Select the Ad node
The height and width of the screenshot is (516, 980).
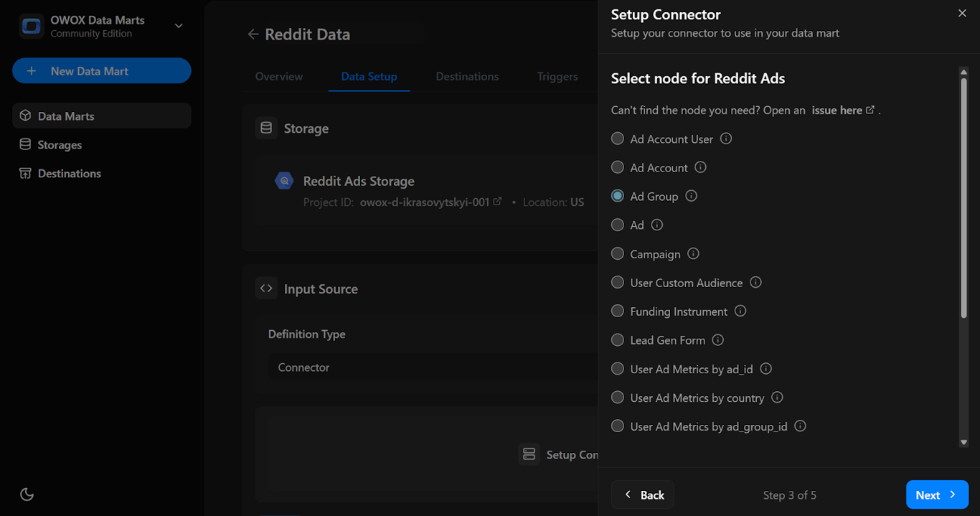[617, 225]
